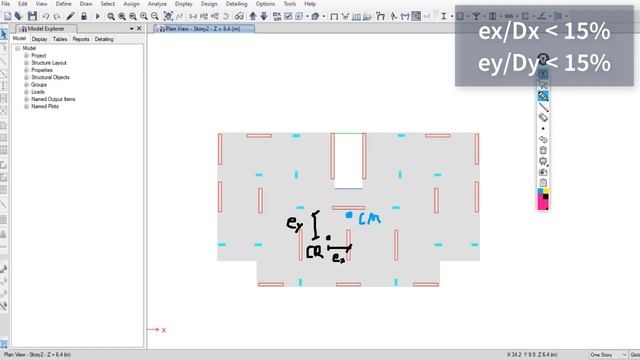Expand the Named Output Items node
This screenshot has width=640, height=360.
27,99
